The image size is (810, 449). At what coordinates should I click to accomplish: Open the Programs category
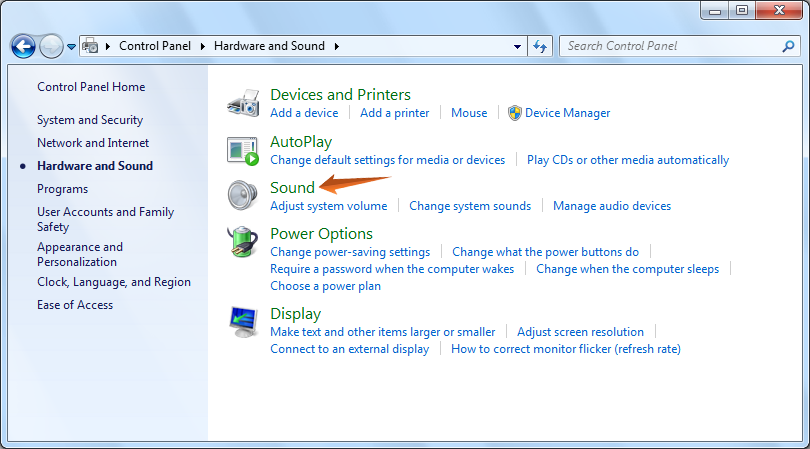(63, 189)
